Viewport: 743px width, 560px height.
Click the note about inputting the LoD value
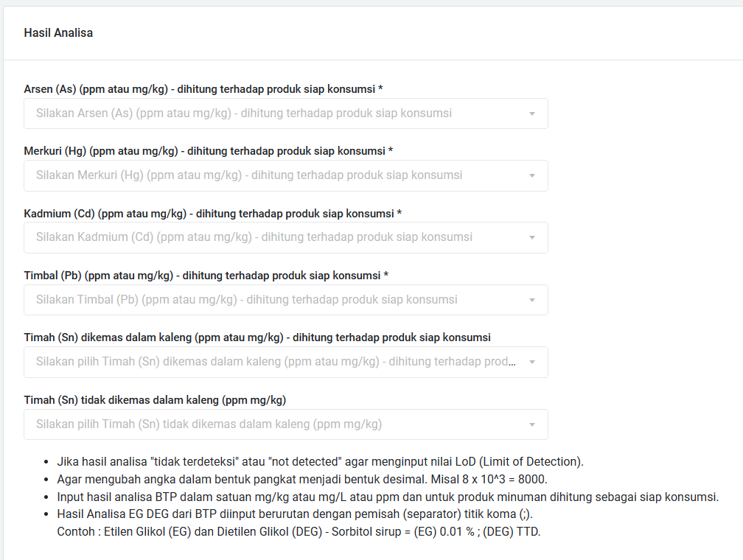320,462
